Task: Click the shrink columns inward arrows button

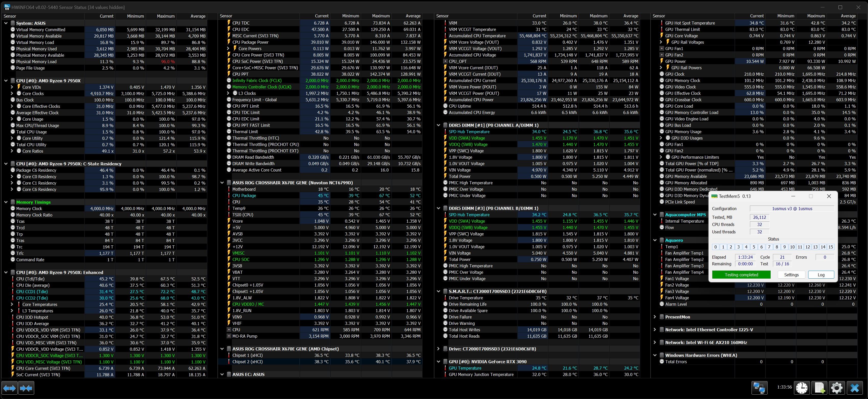Action: [26, 388]
